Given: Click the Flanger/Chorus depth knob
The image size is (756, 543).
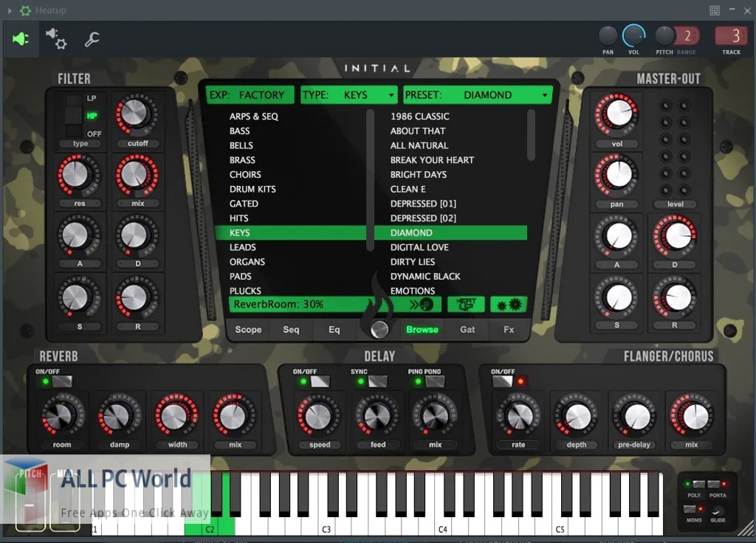Looking at the screenshot, I should tap(576, 415).
